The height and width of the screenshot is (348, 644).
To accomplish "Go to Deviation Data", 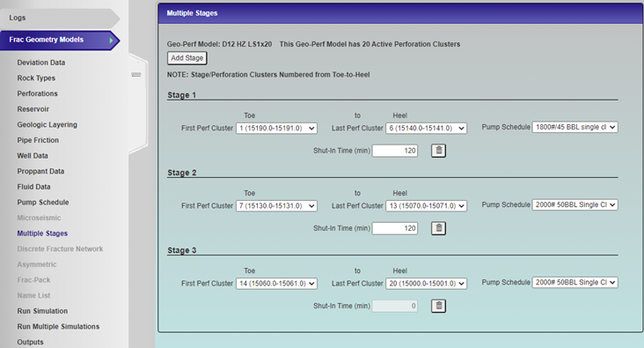I will click(x=41, y=63).
